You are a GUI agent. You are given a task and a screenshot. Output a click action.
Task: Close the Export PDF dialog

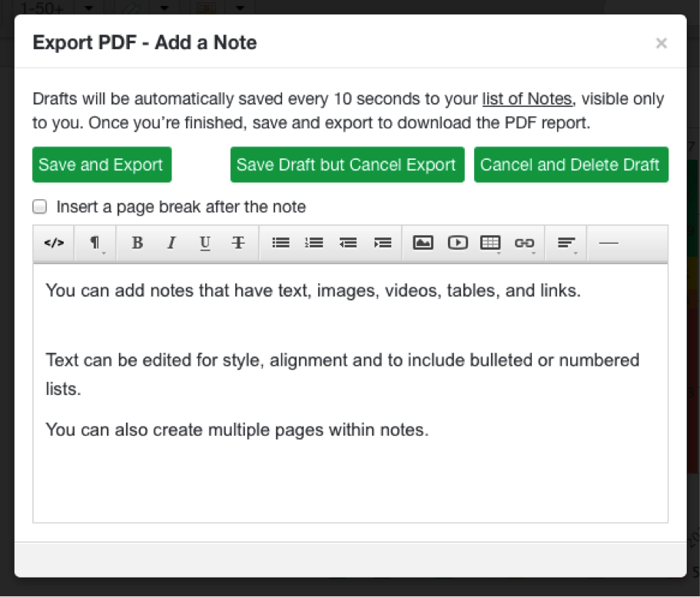pyautogui.click(x=661, y=43)
